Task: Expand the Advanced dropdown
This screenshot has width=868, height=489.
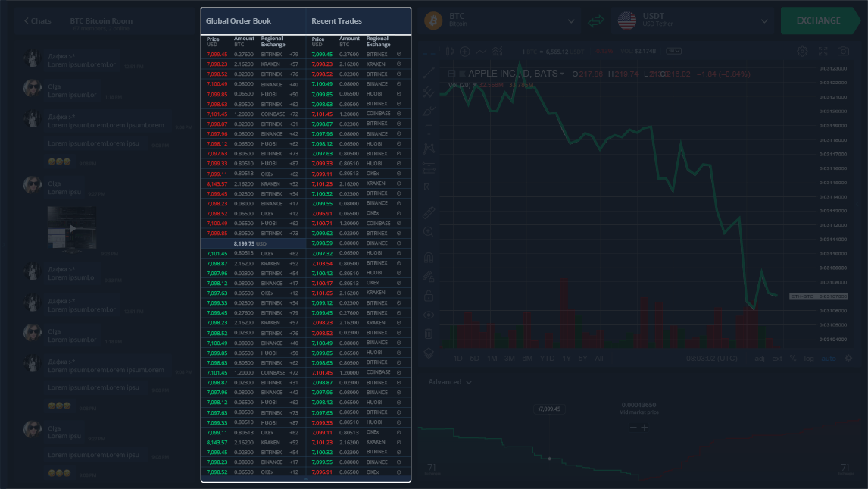Action: (449, 382)
